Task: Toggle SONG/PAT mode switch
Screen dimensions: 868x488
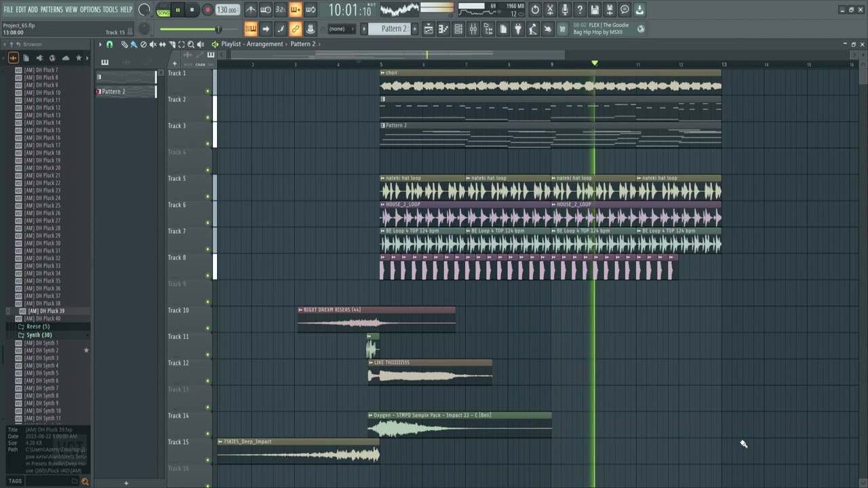Action: click(163, 10)
